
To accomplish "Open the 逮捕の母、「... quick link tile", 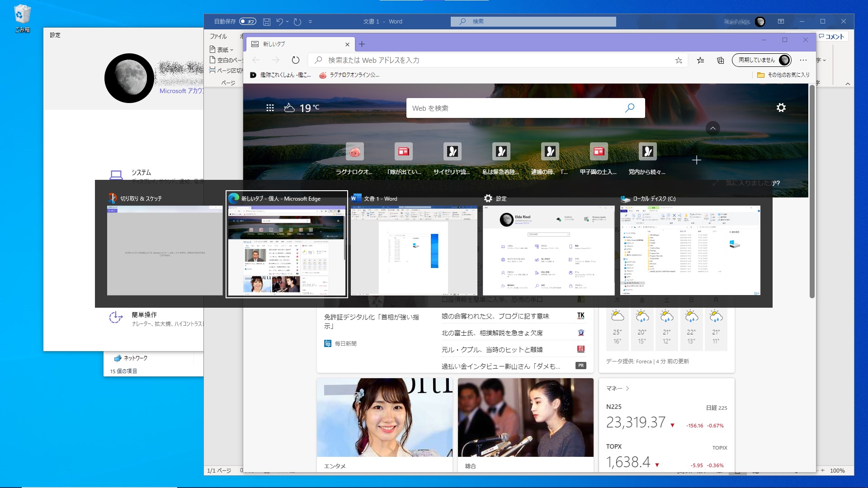I will pyautogui.click(x=550, y=159).
